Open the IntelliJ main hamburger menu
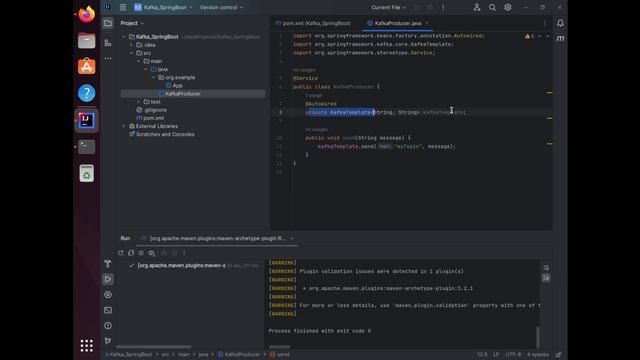Screen dimensions: 640x360 pyautogui.click(x=123, y=7)
